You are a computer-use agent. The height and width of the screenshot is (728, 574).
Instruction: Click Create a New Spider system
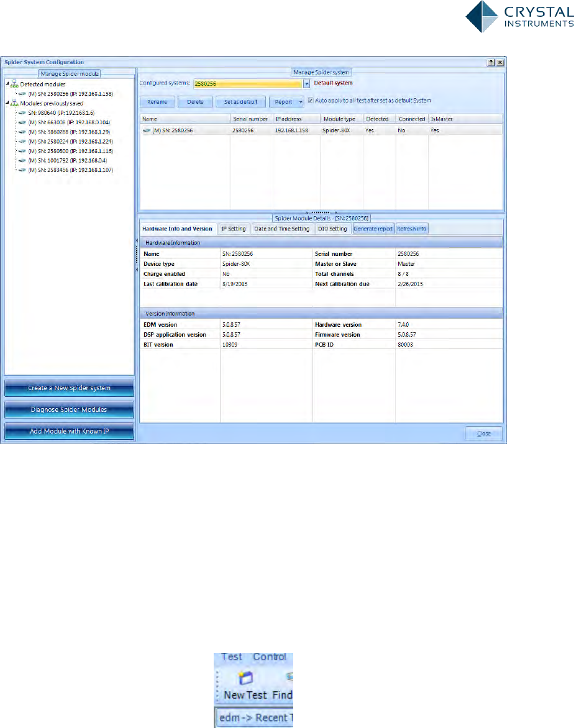point(69,388)
